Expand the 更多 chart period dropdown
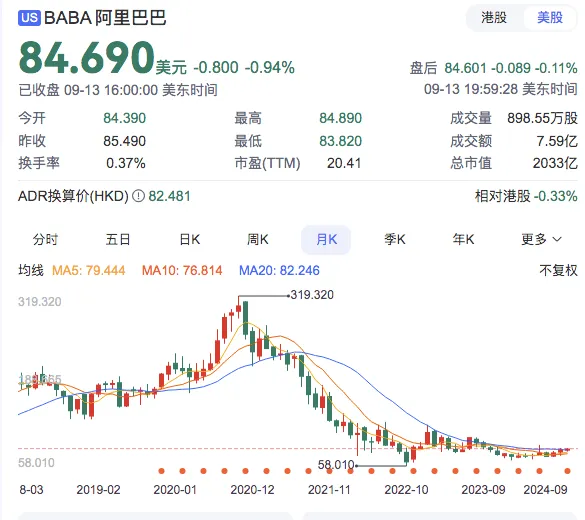The height and width of the screenshot is (520, 585). [541, 239]
